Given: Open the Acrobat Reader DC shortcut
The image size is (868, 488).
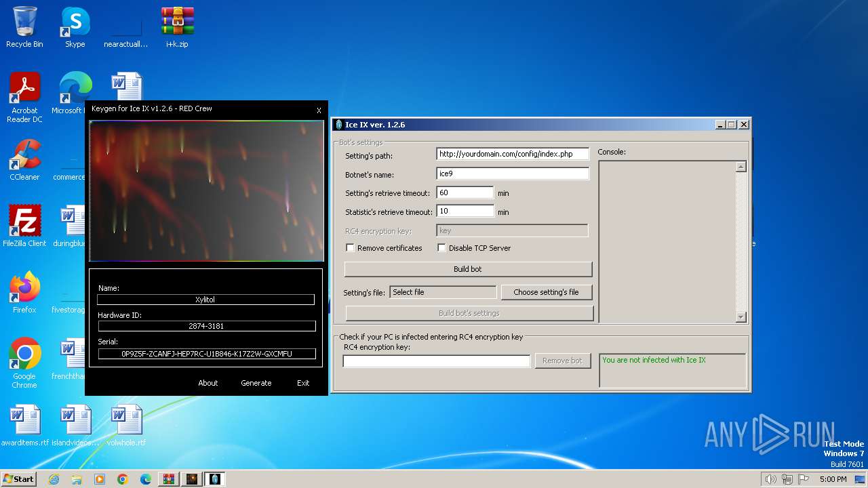Looking at the screenshot, I should point(24,98).
